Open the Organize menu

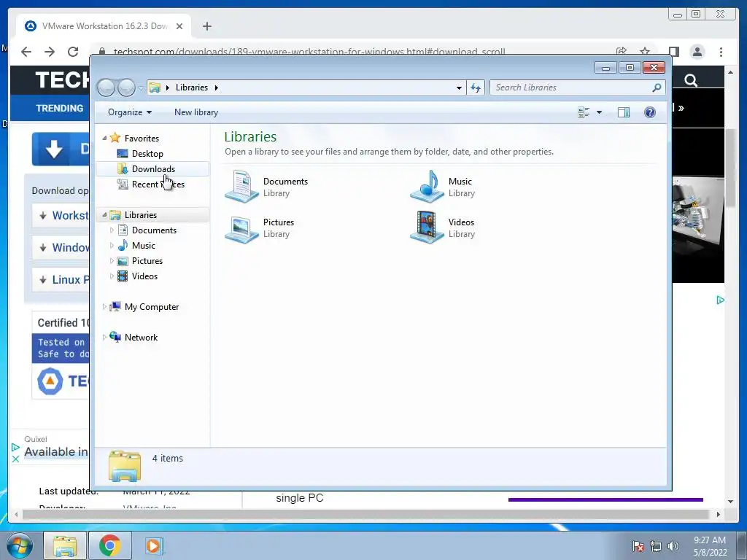pyautogui.click(x=130, y=112)
